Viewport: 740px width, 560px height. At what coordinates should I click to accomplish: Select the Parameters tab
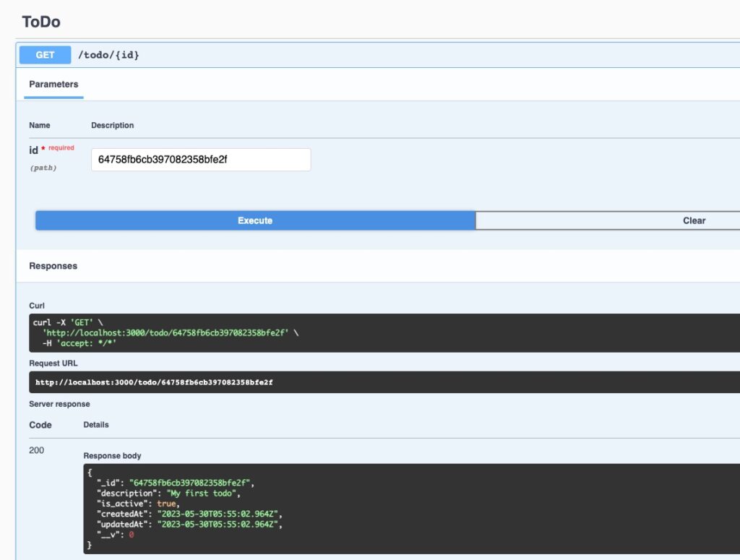click(x=53, y=85)
